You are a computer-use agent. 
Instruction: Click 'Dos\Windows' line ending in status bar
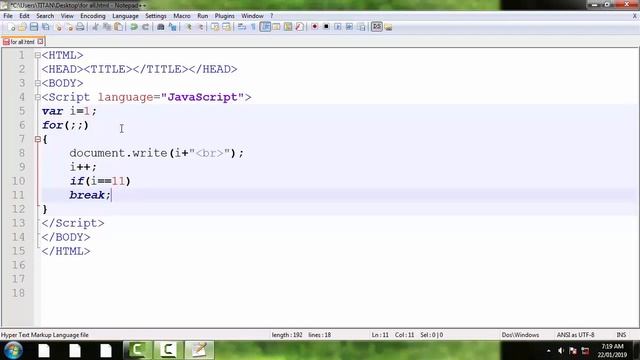click(520, 335)
